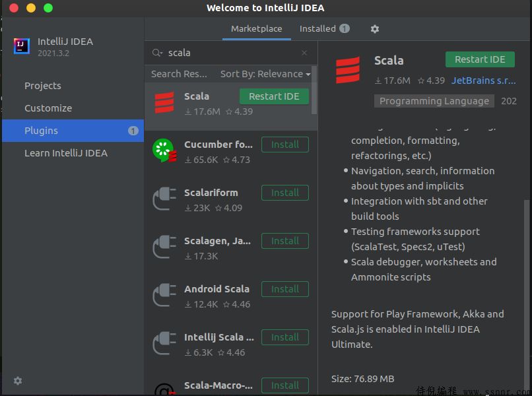Open the plugin settings gear icon

374,29
